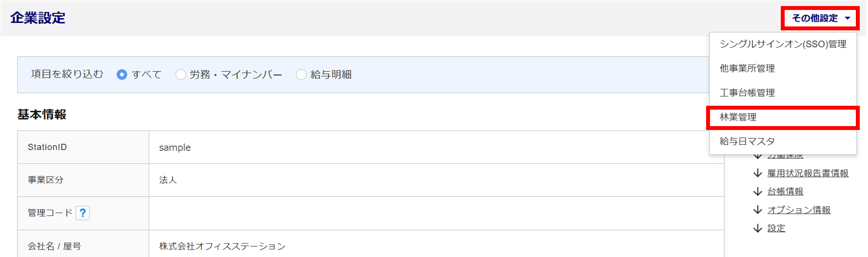Go to オプション情報 anchor link

point(799,210)
